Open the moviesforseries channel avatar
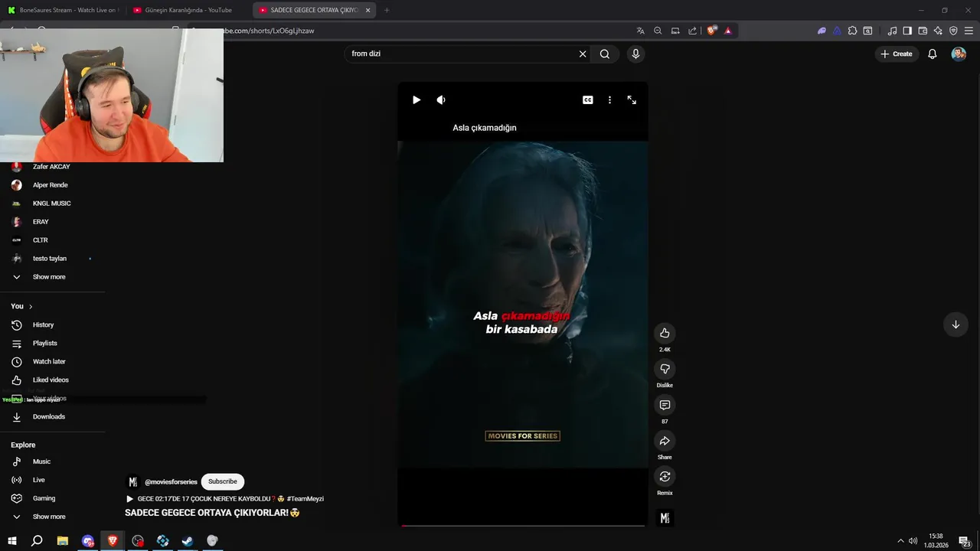The height and width of the screenshot is (551, 980). [x=133, y=482]
